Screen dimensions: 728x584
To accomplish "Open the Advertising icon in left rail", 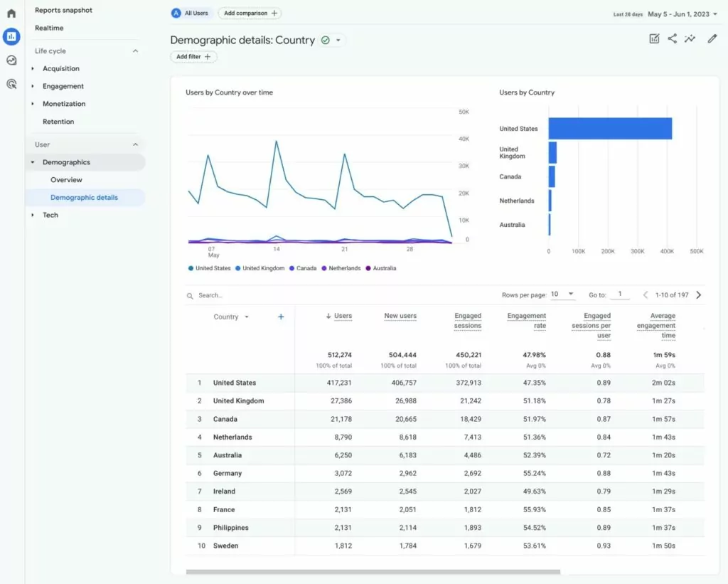I will pos(11,84).
